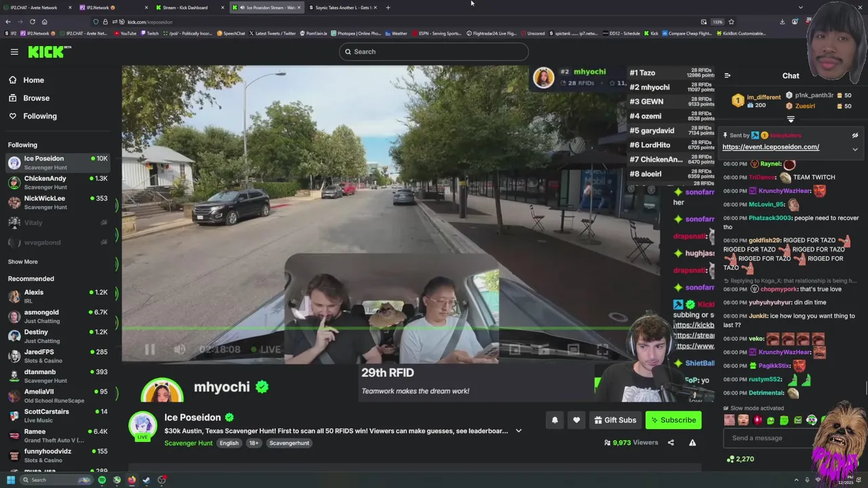The width and height of the screenshot is (868, 488).
Task: Open dtanmanb recommended channel
Action: (x=59, y=376)
